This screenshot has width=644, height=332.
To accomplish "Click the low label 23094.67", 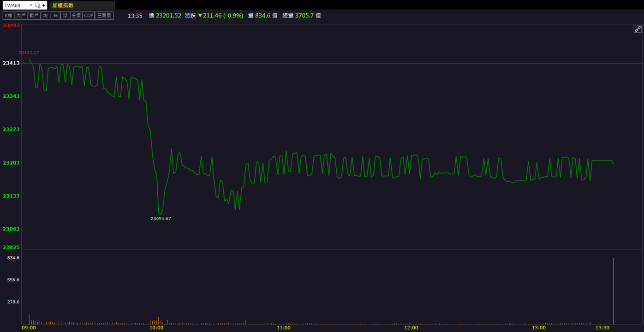I will point(161,219).
